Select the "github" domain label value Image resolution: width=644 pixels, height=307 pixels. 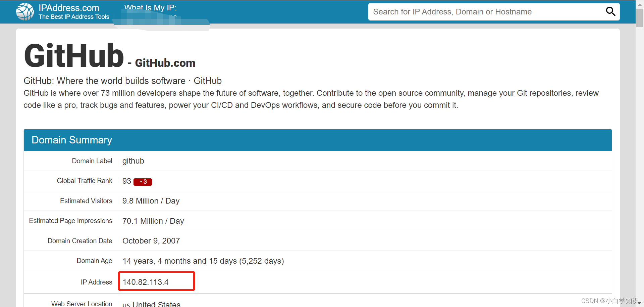click(x=133, y=161)
